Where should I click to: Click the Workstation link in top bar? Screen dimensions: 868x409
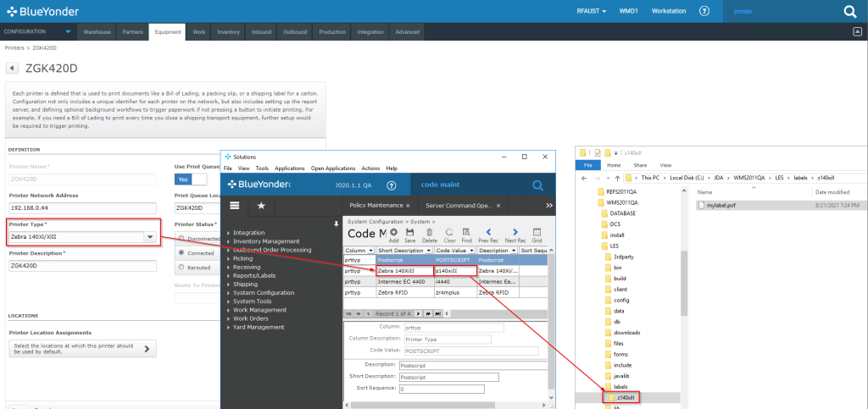click(x=669, y=11)
